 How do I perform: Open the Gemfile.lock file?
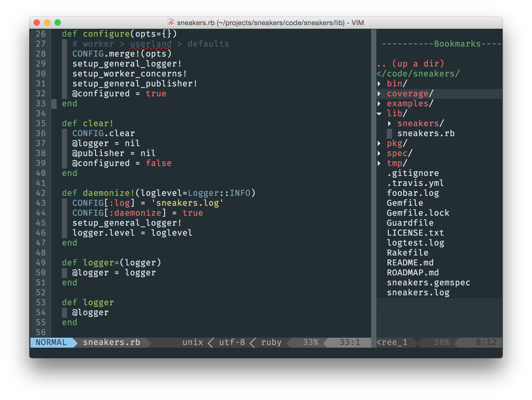pos(418,213)
